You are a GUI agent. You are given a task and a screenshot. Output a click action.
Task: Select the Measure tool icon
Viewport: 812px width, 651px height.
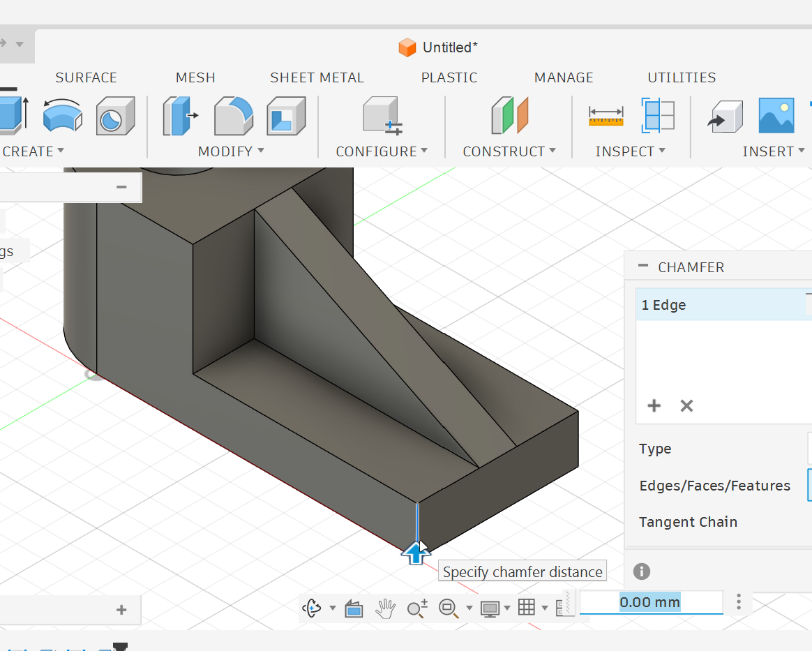tap(606, 116)
